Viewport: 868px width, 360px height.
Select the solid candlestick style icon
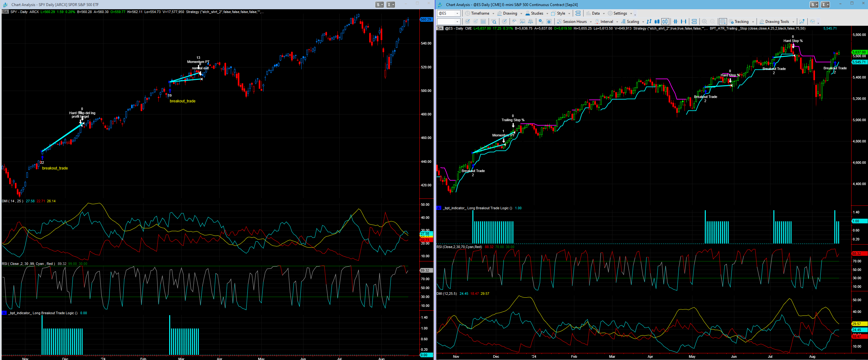click(657, 22)
